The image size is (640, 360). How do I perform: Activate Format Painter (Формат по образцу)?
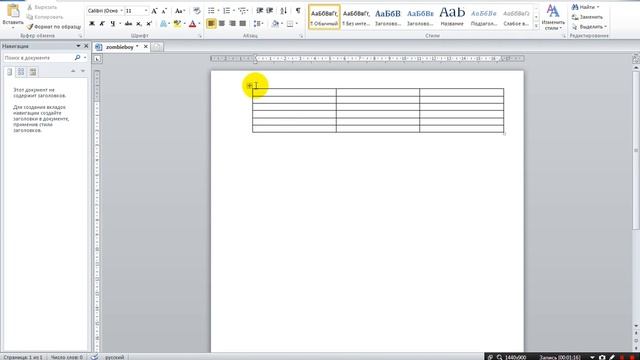coord(54,27)
